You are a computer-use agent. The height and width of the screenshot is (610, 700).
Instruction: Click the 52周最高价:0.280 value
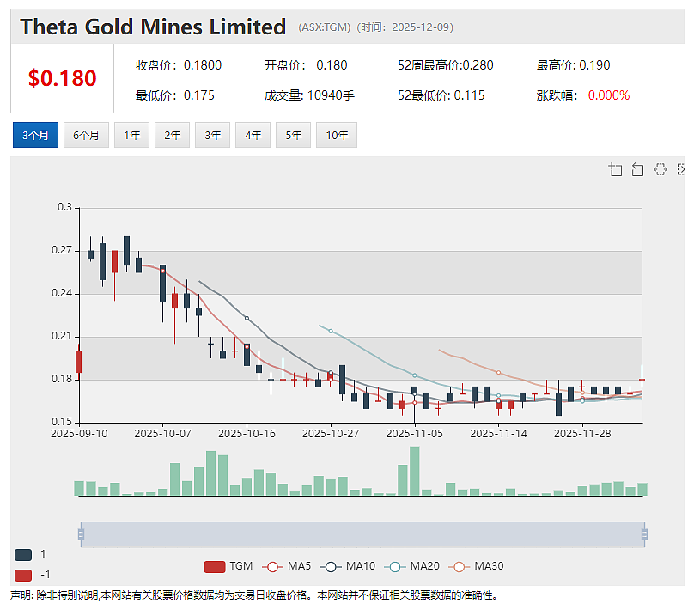(446, 65)
